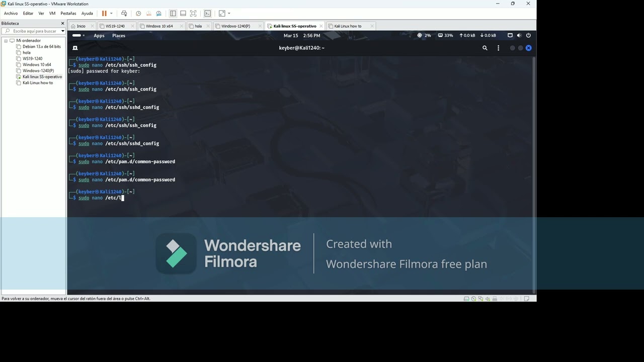Click the Mar 15 2:56 PM clock
Viewport: 644px width, 362px height.
click(302, 36)
